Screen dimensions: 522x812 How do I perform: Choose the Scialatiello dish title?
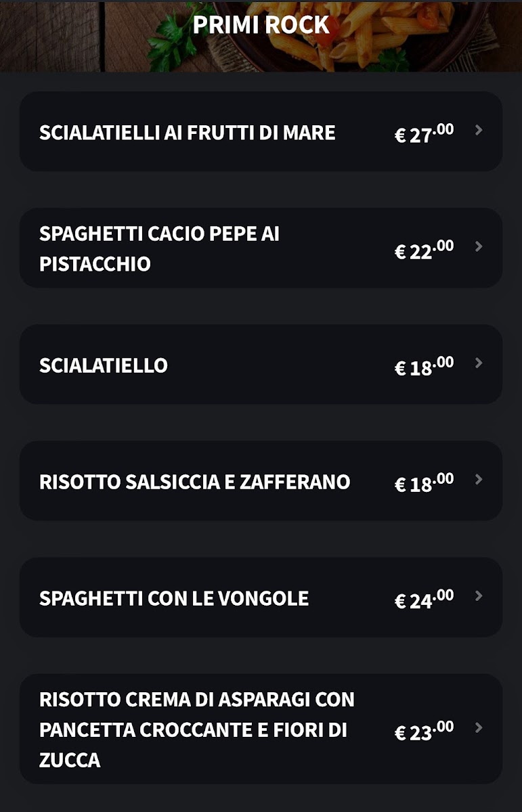click(x=104, y=365)
